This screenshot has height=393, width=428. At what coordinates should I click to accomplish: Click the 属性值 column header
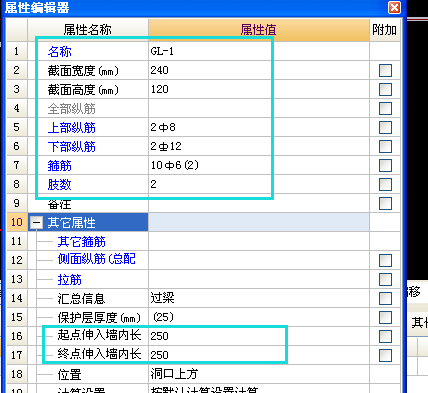coord(259,30)
